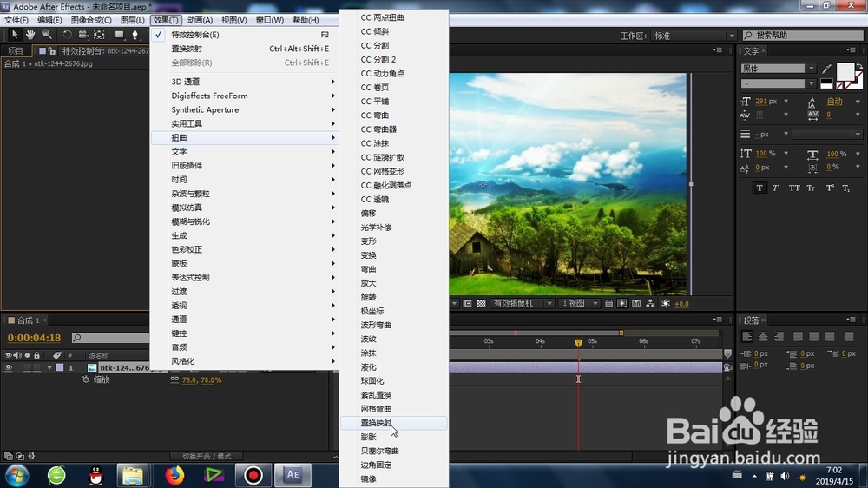Open 工作区 标准 dropdown
The image size is (868, 488).
pyautogui.click(x=693, y=36)
